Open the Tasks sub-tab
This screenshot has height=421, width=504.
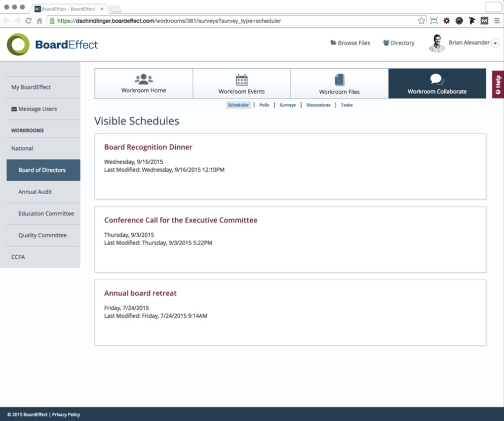tap(347, 105)
